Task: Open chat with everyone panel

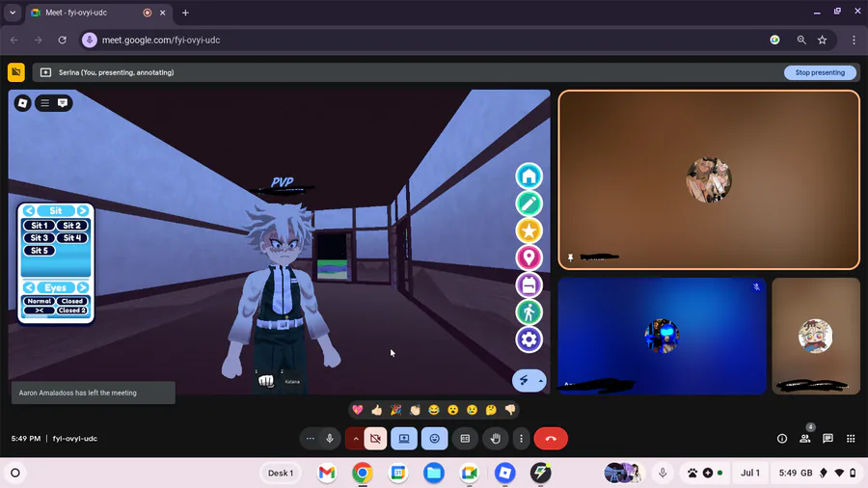Action: (x=827, y=439)
